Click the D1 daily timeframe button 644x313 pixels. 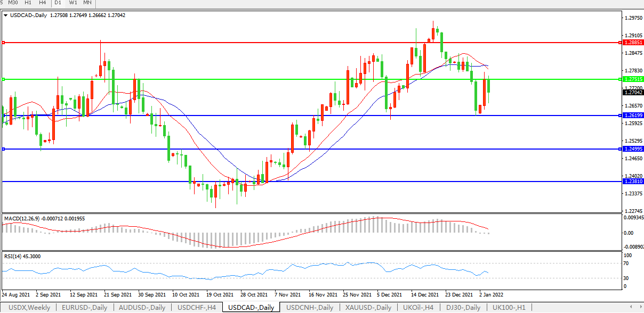pos(58,3)
